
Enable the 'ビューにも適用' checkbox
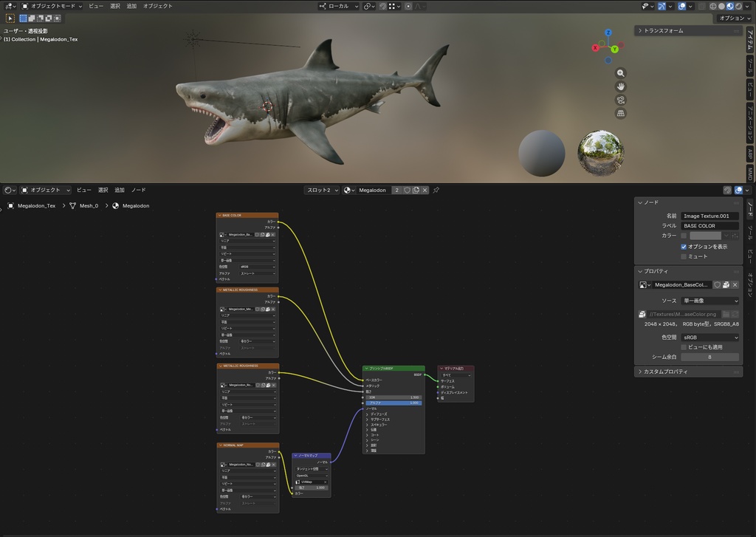pos(684,347)
